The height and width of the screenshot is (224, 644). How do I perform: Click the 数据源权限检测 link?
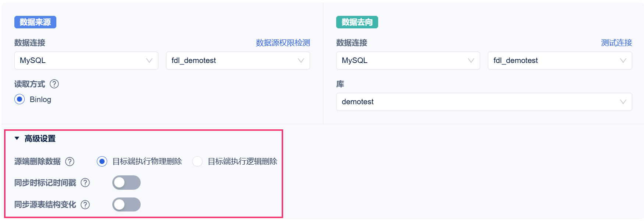[x=283, y=43]
